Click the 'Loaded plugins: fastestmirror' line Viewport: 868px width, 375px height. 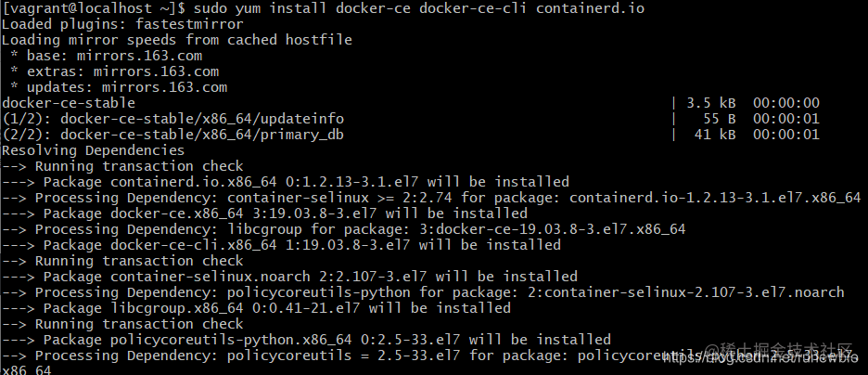point(122,24)
